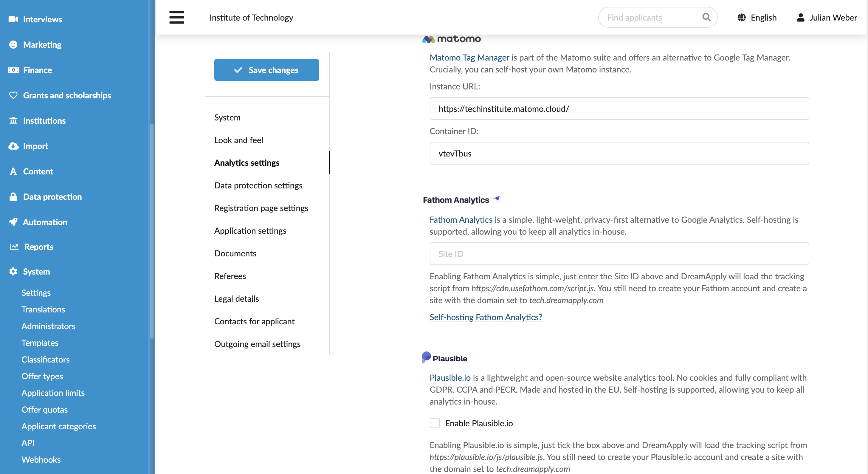
Task: Open the Interviews video camera icon
Action: [13, 19]
